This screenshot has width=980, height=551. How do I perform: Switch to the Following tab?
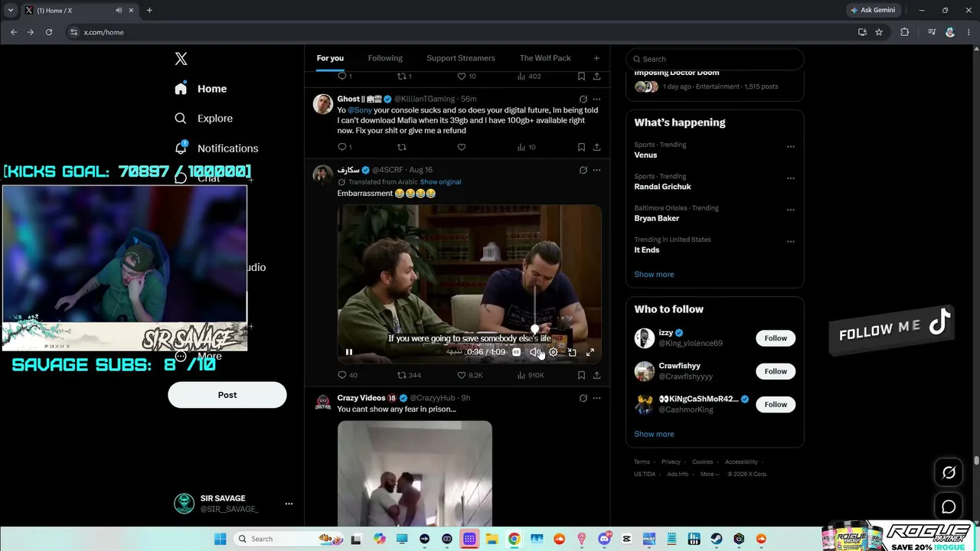pyautogui.click(x=385, y=58)
